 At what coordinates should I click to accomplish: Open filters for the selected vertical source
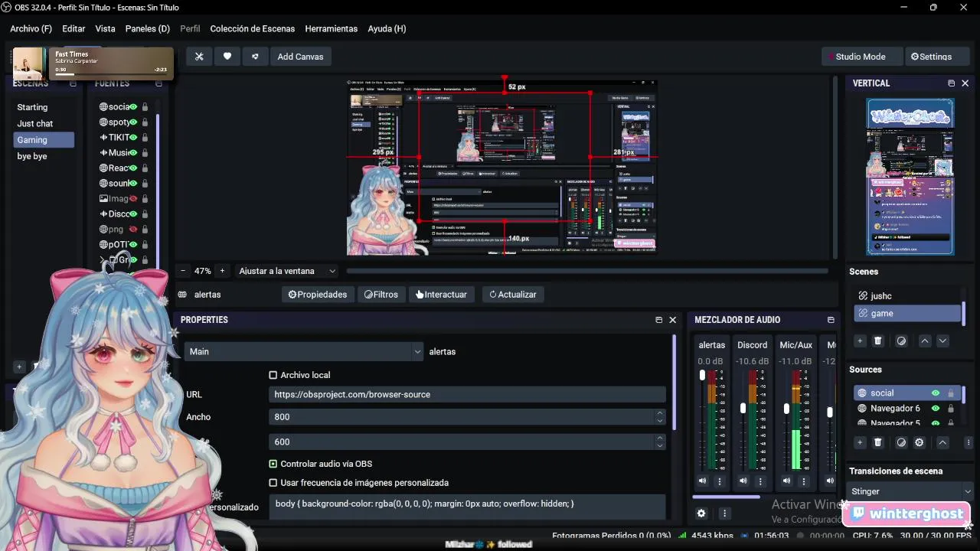click(901, 442)
